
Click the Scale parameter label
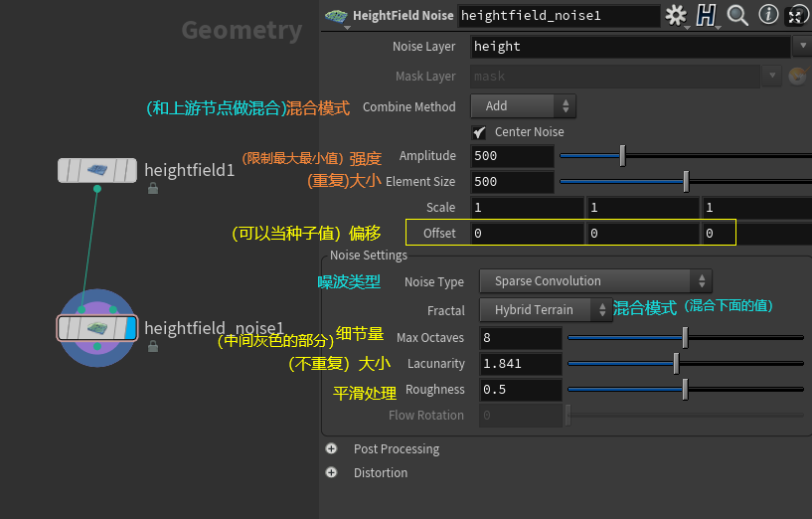coord(440,207)
